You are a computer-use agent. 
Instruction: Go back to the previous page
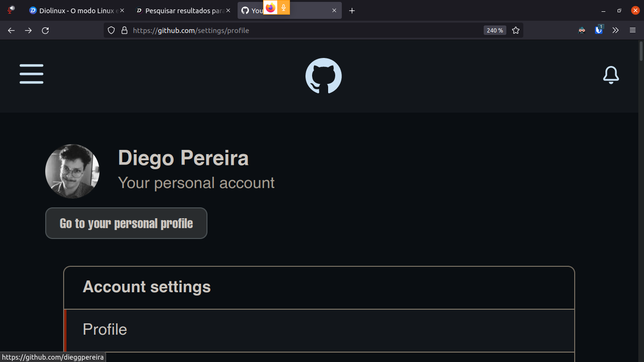point(11,30)
